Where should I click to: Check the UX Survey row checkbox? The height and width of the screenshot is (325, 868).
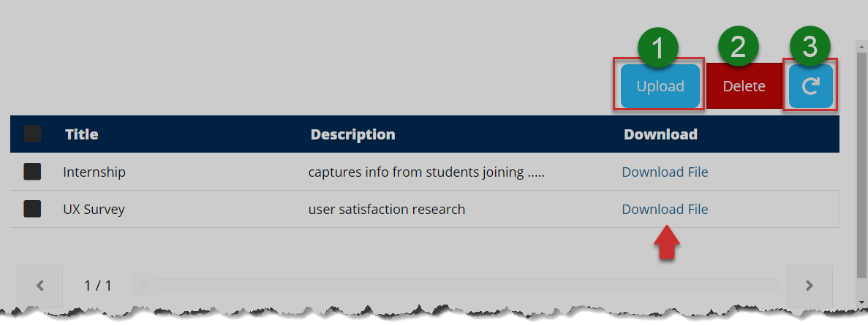coord(32,209)
